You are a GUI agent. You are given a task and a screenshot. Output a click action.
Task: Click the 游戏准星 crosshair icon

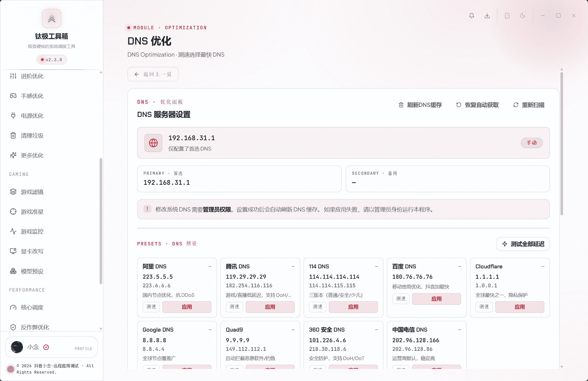coord(13,212)
